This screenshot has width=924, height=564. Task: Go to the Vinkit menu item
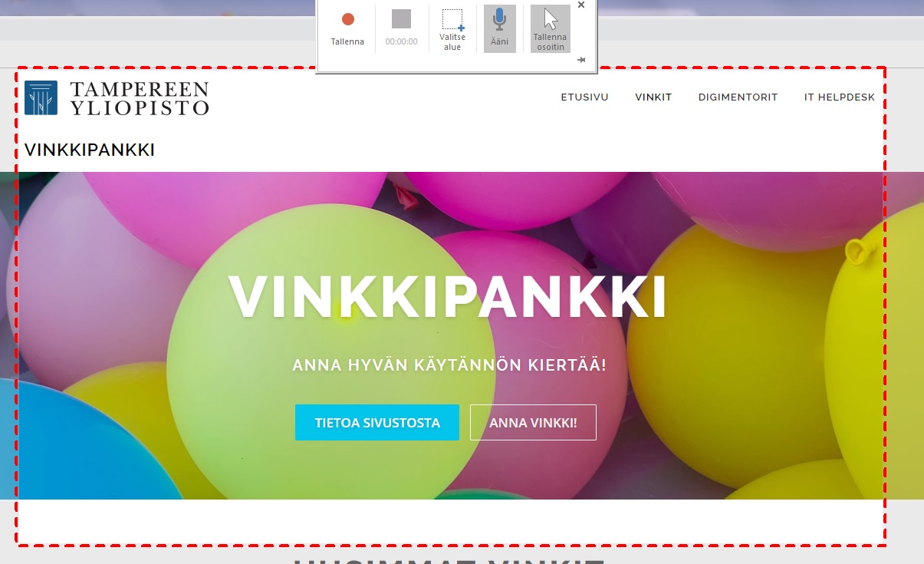[653, 97]
